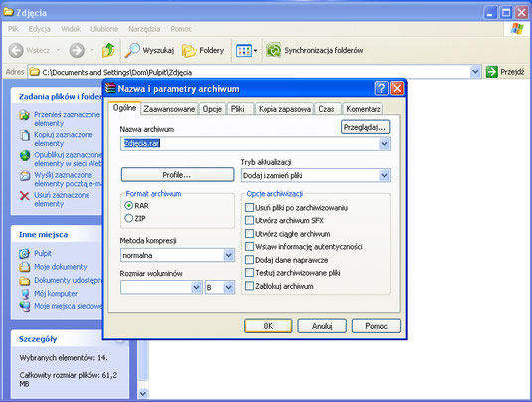Click Synchronizacja folderów sync icon
Screen dimensions: 532x402
pyautogui.click(x=273, y=50)
